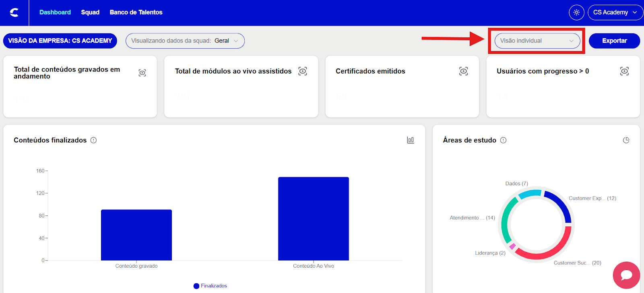Click the 160 y-axis value

click(x=40, y=171)
